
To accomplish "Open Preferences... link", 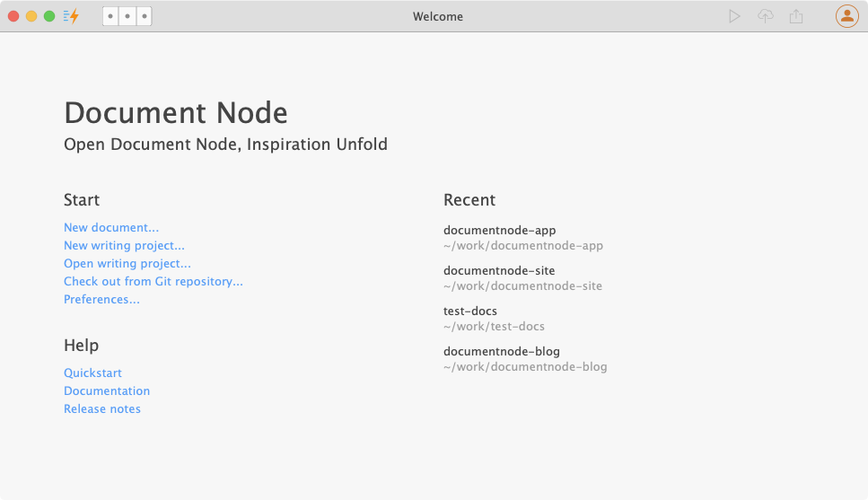I will (101, 299).
